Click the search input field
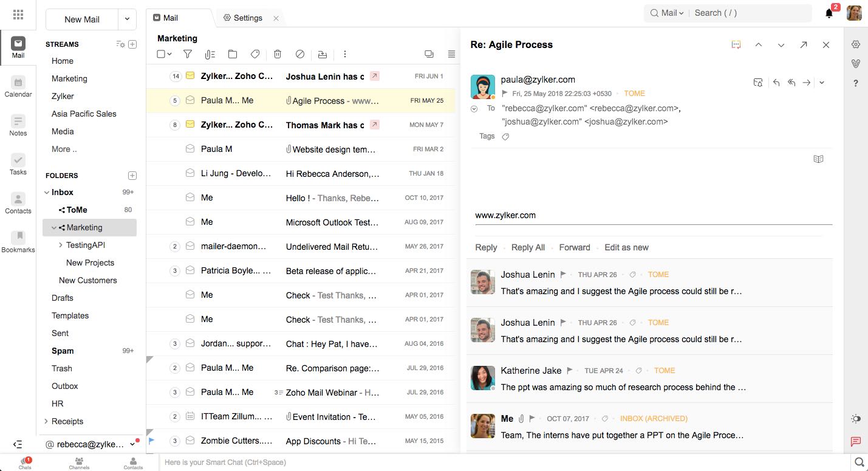This screenshot has height=471, width=868. [x=750, y=13]
